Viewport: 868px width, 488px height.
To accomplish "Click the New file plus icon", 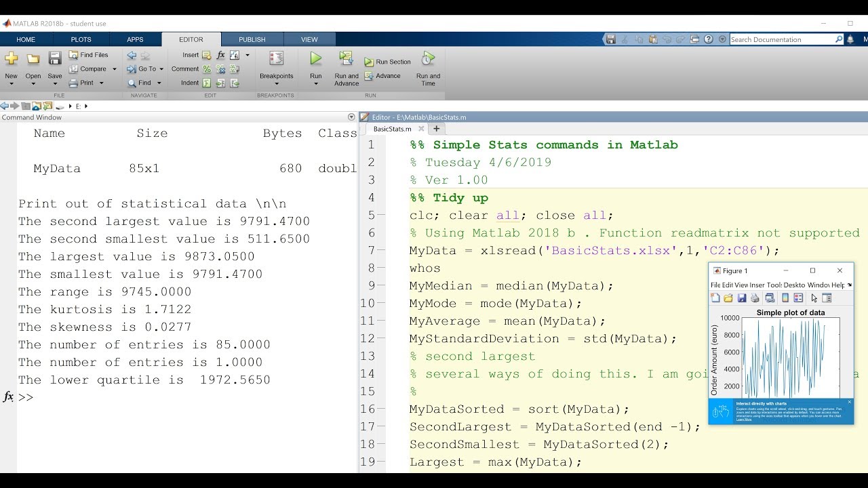I will (x=11, y=59).
